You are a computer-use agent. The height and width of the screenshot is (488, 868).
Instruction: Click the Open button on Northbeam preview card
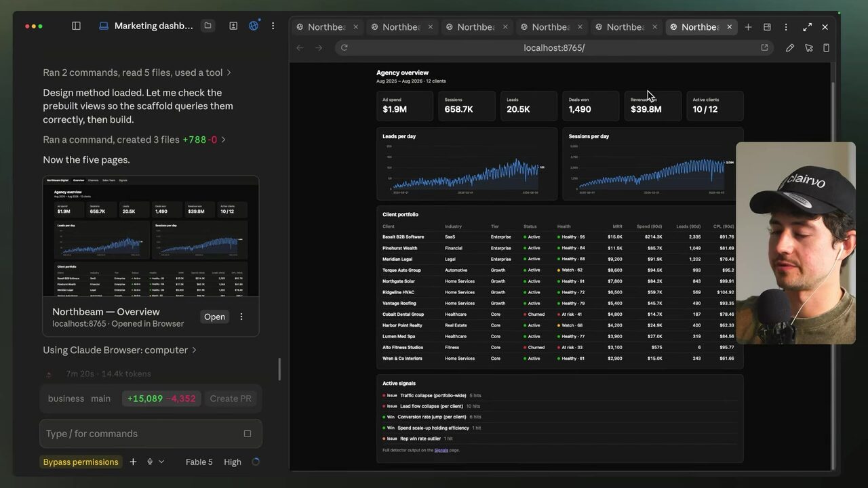pyautogui.click(x=214, y=317)
